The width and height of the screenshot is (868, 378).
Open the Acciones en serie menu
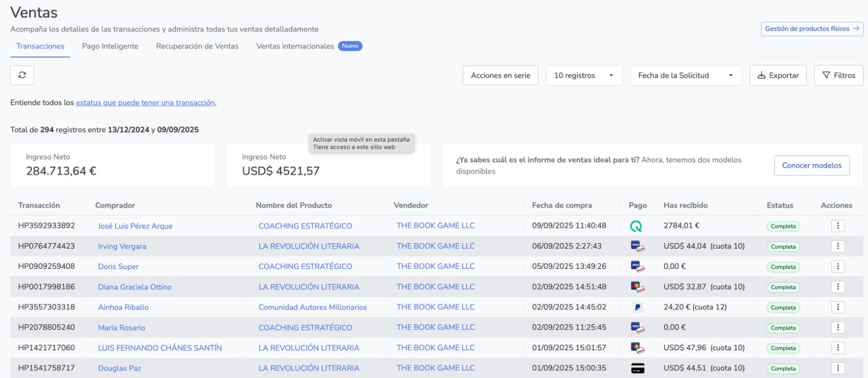[500, 75]
